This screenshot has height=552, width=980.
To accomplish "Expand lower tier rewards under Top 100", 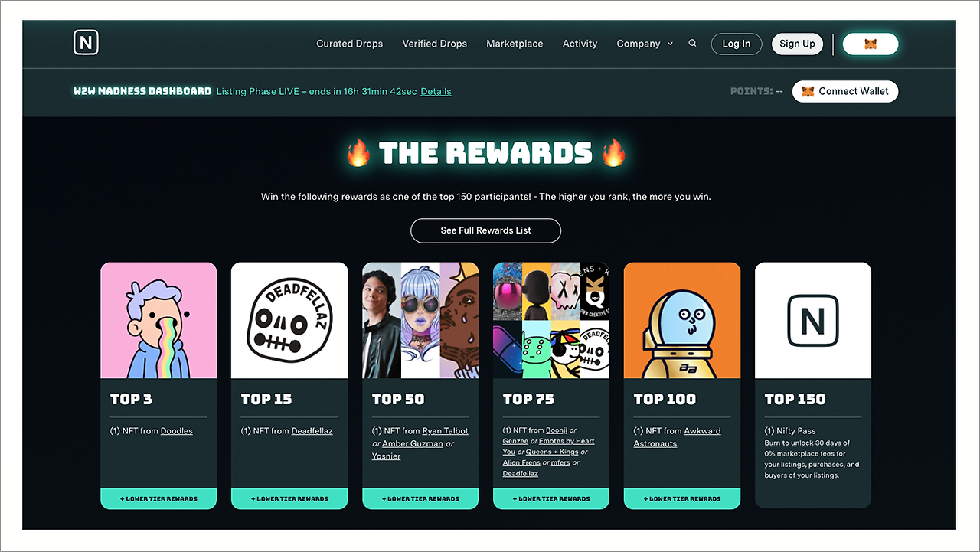I will coord(682,498).
